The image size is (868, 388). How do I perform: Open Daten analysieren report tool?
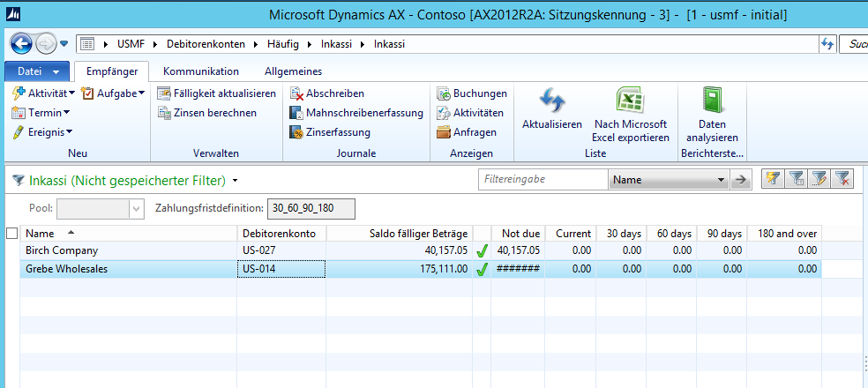[711, 102]
